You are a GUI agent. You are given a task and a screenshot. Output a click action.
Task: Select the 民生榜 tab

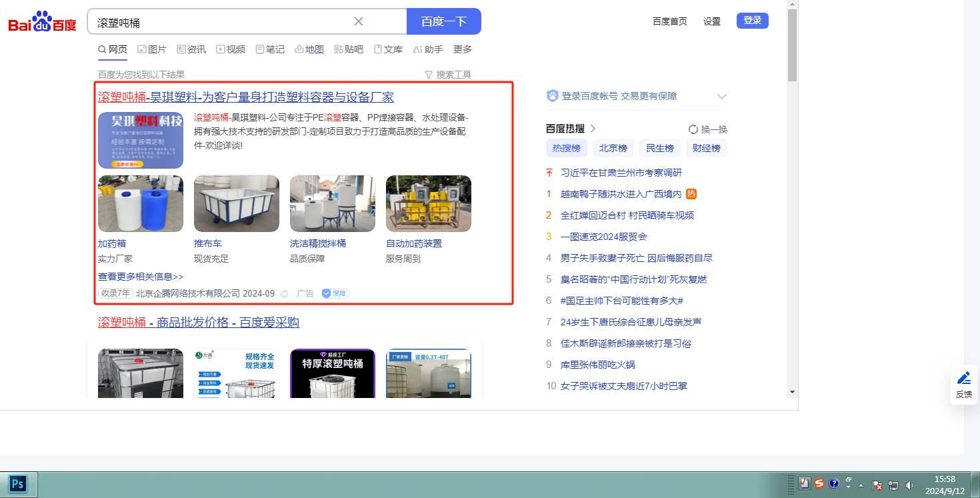point(660,148)
